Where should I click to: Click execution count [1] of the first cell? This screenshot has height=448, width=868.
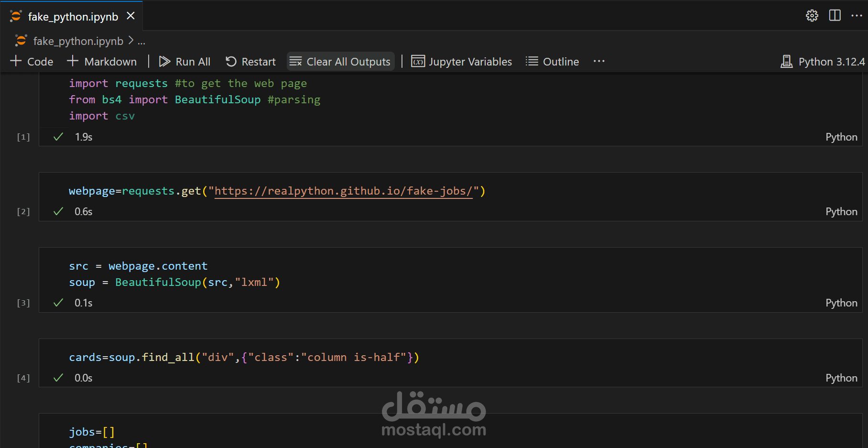pos(23,137)
